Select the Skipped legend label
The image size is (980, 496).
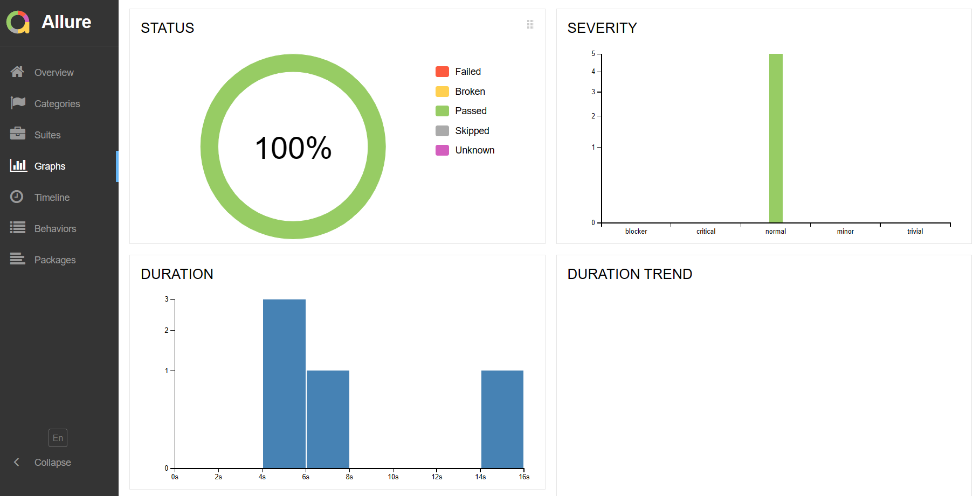pyautogui.click(x=472, y=131)
